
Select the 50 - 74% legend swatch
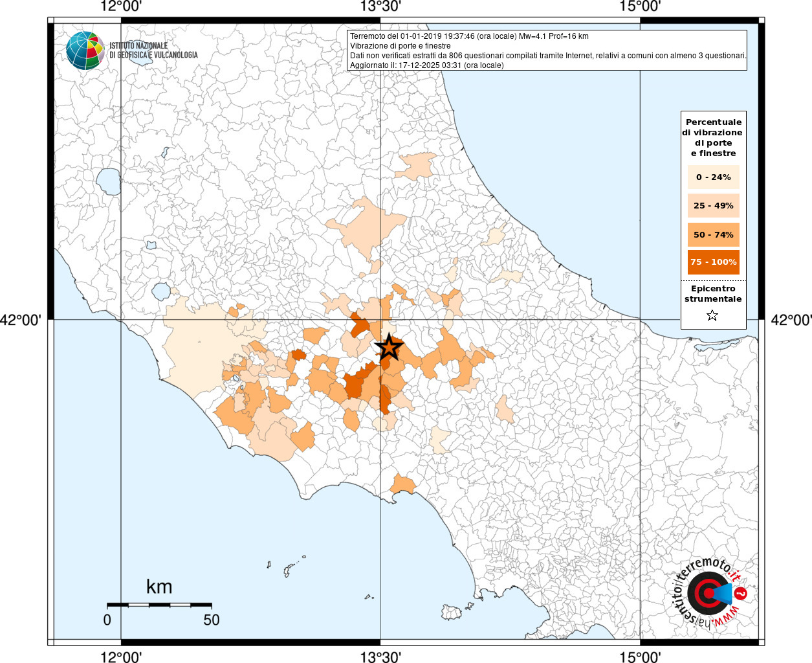point(714,234)
